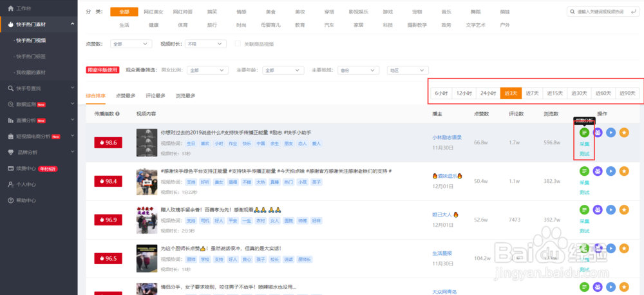This screenshot has width=644, height=295.
Task: Open the 生活晨报 broadcaster link
Action: (442, 253)
